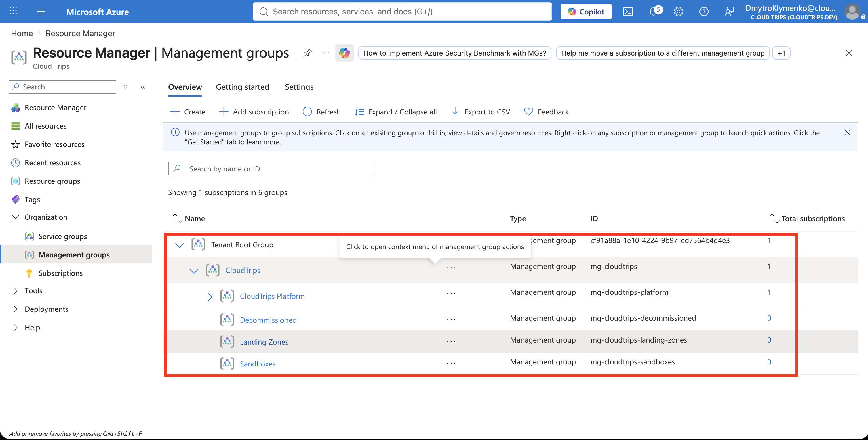Open the Azure portal apps grid
868x440 pixels.
coord(13,12)
